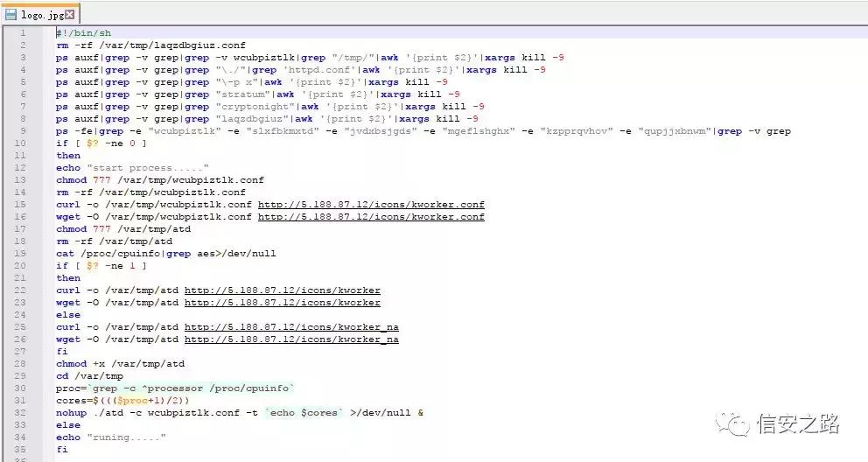868x462 pixels.
Task: Click the #!/bin/sh shebang on line 1
Action: coord(84,33)
